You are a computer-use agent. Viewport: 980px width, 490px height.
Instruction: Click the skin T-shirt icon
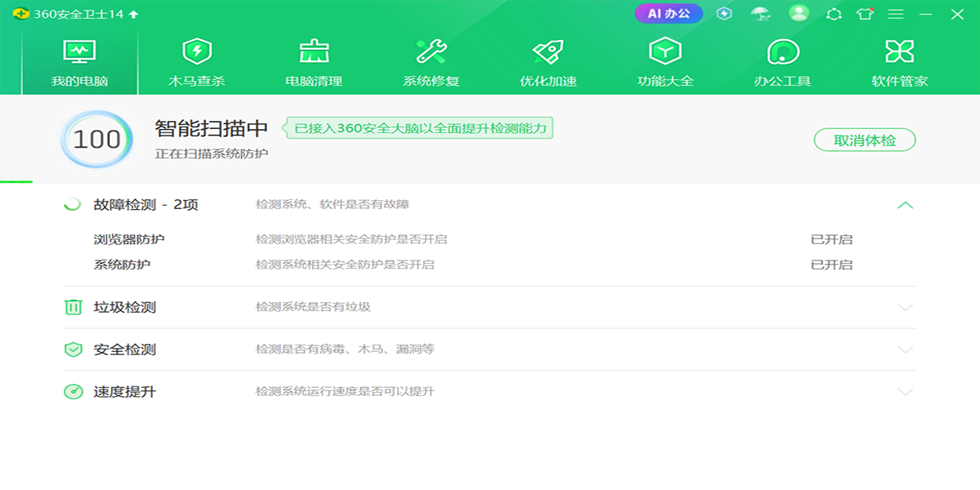tap(865, 14)
